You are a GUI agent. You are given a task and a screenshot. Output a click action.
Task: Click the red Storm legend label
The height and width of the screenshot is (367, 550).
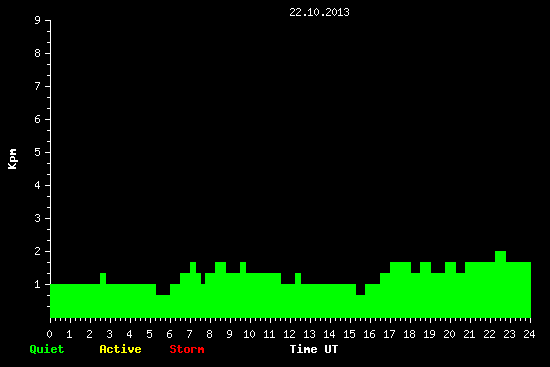point(187,349)
